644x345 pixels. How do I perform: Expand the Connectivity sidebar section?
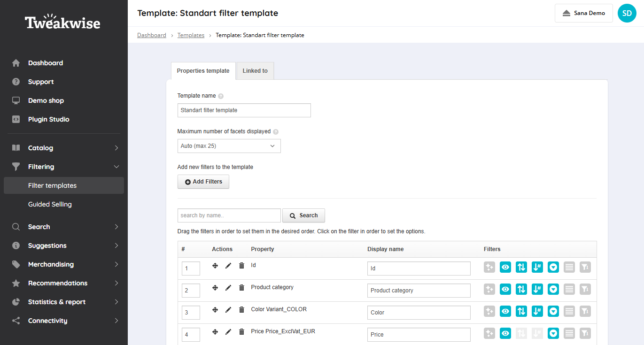(64, 321)
